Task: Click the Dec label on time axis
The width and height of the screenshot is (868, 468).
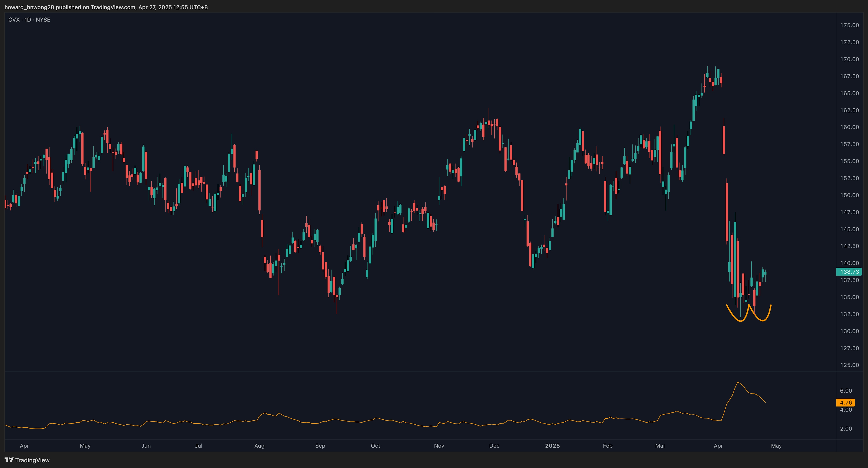Action: pos(494,445)
